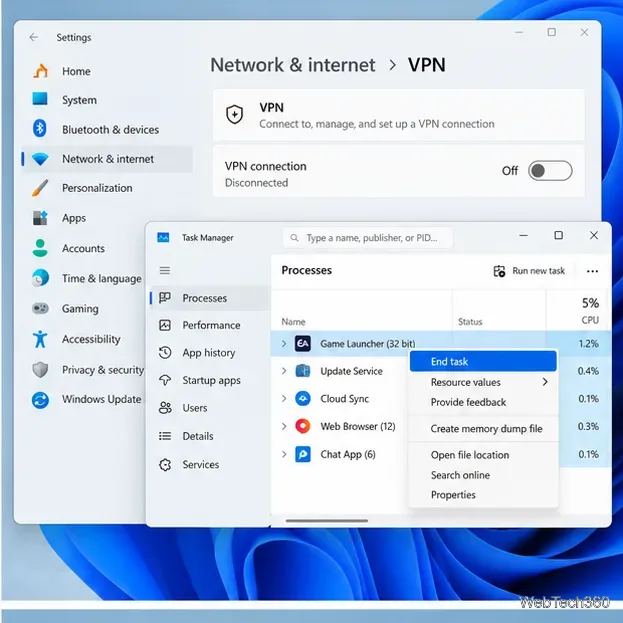Click the Gaming controller icon

pyautogui.click(x=40, y=308)
